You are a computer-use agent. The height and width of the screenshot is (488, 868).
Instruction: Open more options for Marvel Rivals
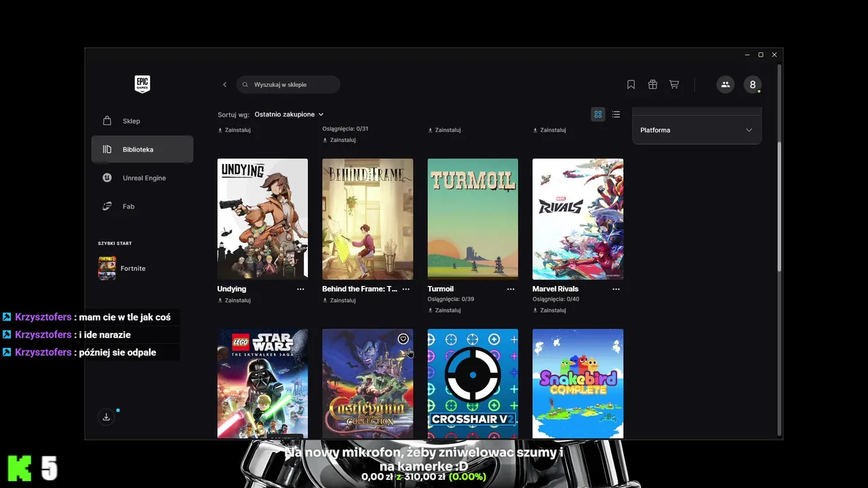pyautogui.click(x=616, y=289)
